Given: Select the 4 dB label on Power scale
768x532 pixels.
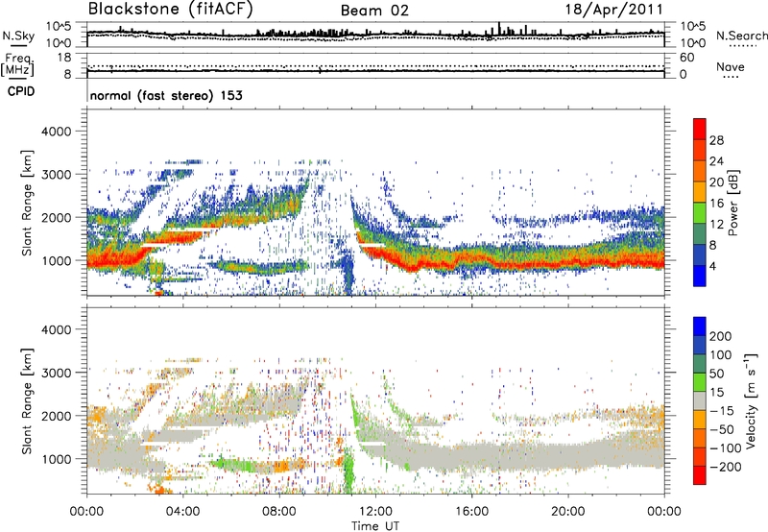Looking at the screenshot, I should pyautogui.click(x=713, y=266).
